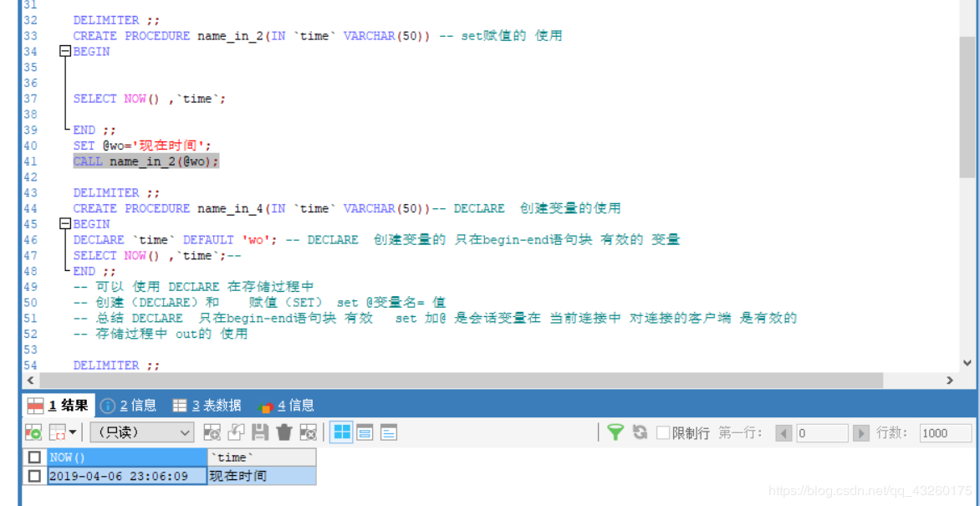Click the `time` column header
Image resolution: width=980 pixels, height=506 pixels.
point(261,457)
